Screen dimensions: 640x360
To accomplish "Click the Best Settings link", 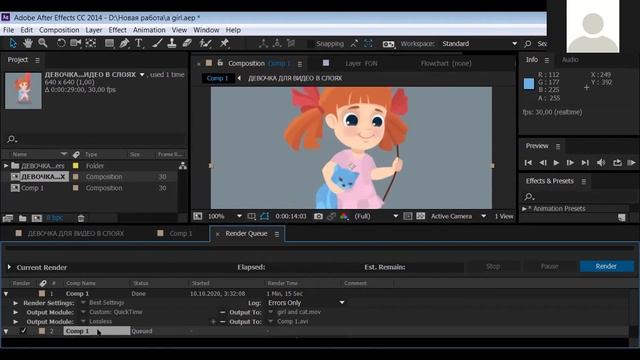I will (x=107, y=303).
